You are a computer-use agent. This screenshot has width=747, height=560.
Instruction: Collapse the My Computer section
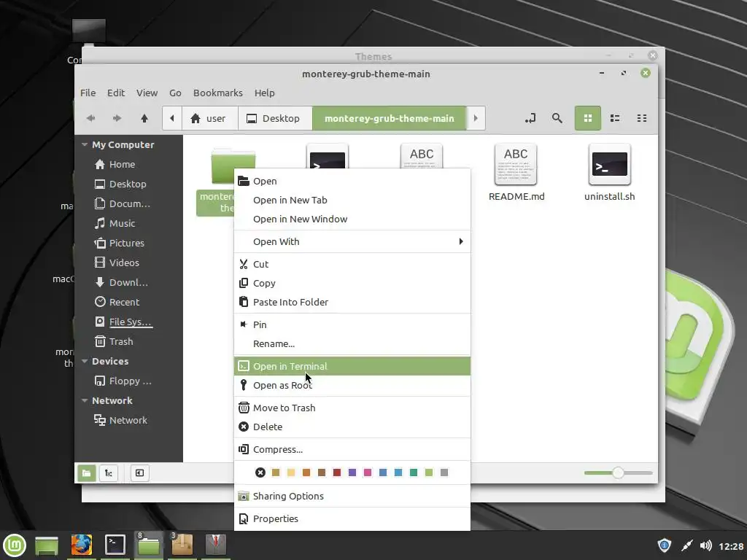click(x=85, y=144)
